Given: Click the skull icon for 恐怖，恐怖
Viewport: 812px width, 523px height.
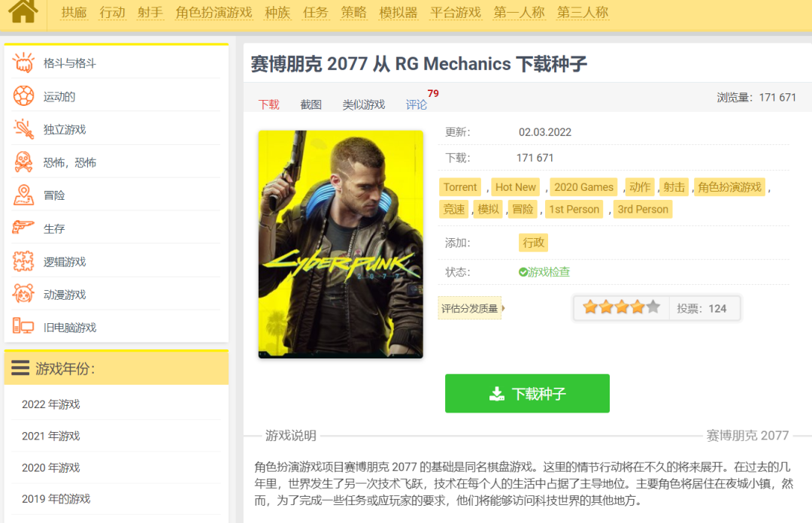Looking at the screenshot, I should (23, 162).
